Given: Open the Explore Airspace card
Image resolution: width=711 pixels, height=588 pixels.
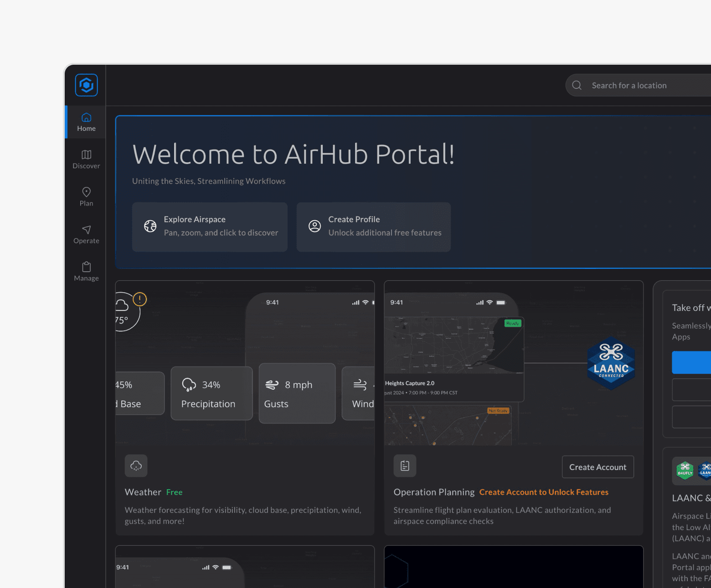Looking at the screenshot, I should (x=210, y=227).
